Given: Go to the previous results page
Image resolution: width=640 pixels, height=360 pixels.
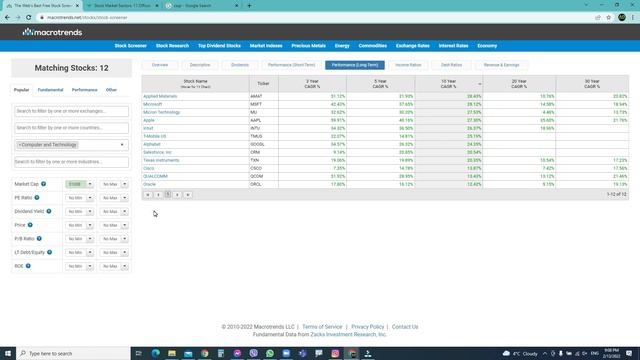Looking at the screenshot, I should [x=158, y=195].
